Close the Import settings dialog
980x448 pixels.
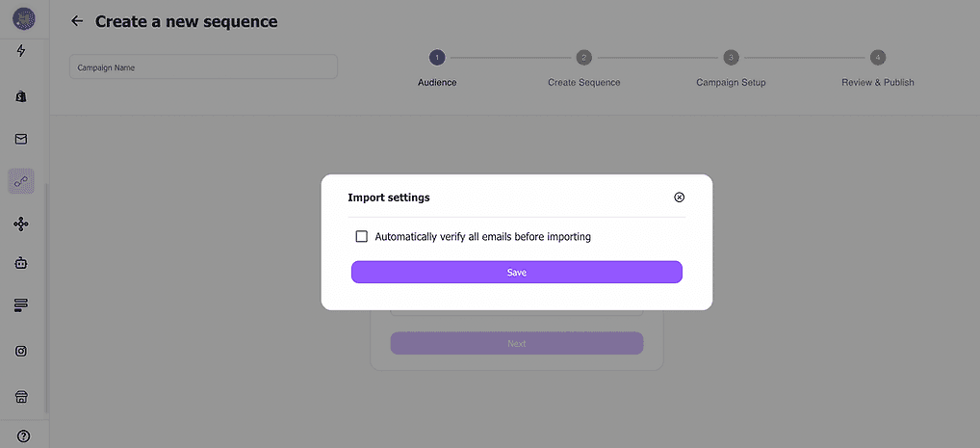click(680, 198)
